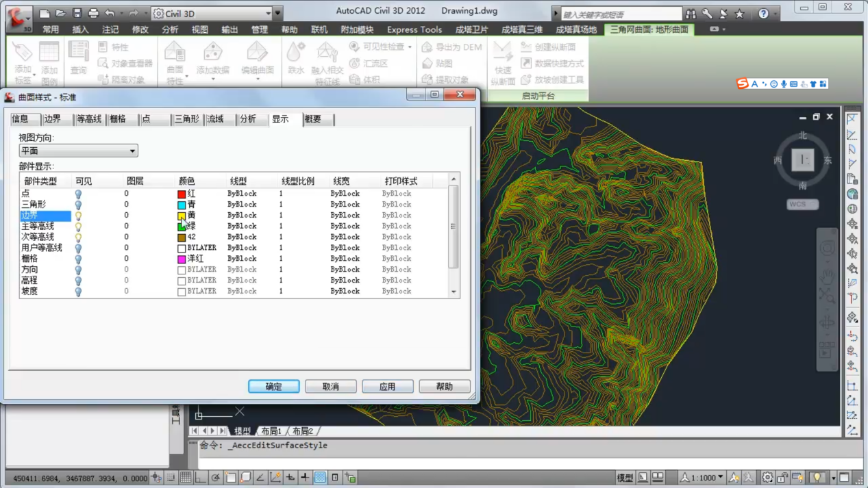
Task: Click the binoculars search icon
Action: (x=691, y=13)
